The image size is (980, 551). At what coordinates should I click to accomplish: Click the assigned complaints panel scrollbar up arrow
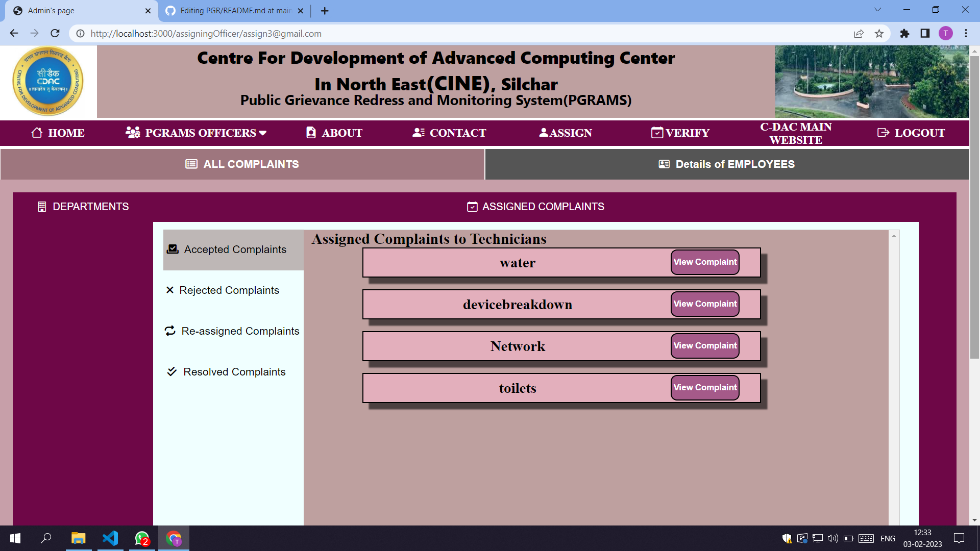pyautogui.click(x=894, y=236)
